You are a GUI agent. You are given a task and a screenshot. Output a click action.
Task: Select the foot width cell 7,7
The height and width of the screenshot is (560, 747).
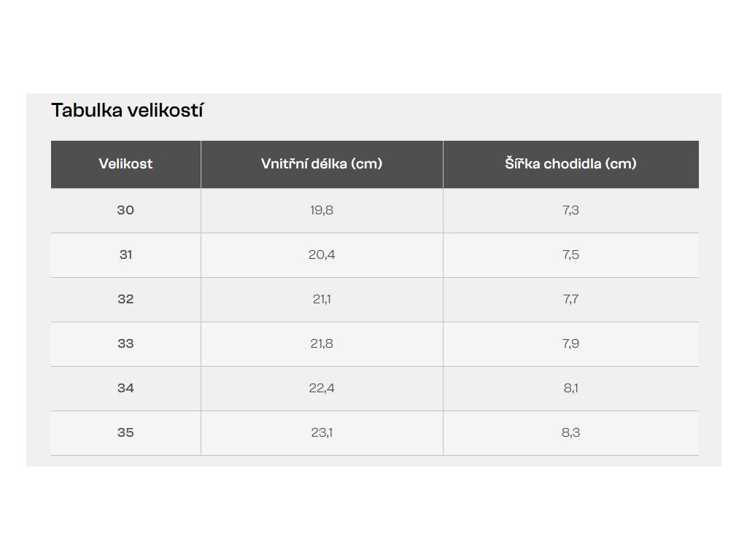(x=570, y=300)
